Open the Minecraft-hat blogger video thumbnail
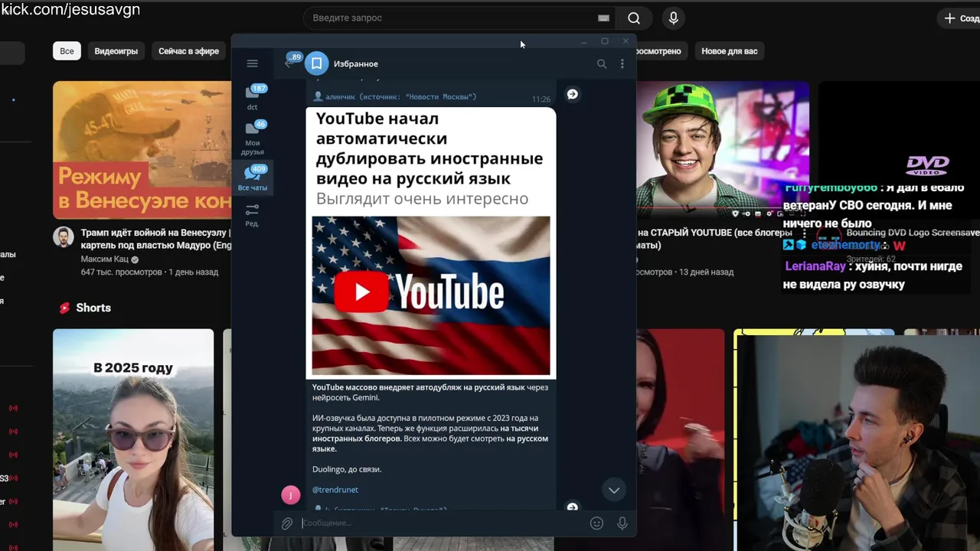 coord(722,150)
